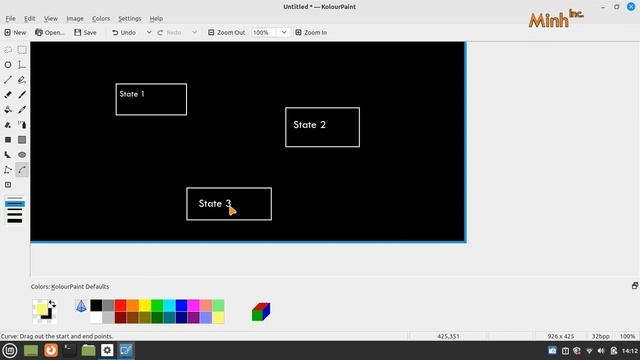640x360 pixels.
Task: Select the free-form selection tool
Action: pyautogui.click(x=8, y=50)
